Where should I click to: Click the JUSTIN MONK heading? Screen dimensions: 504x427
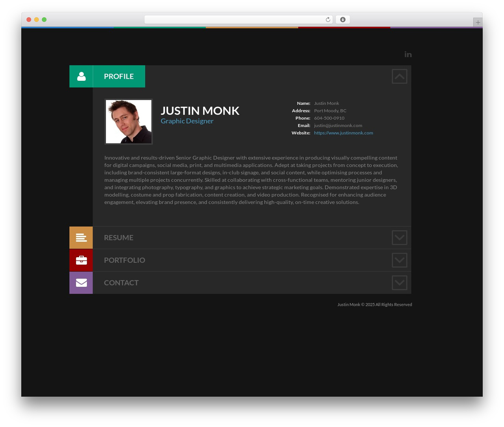(x=200, y=111)
